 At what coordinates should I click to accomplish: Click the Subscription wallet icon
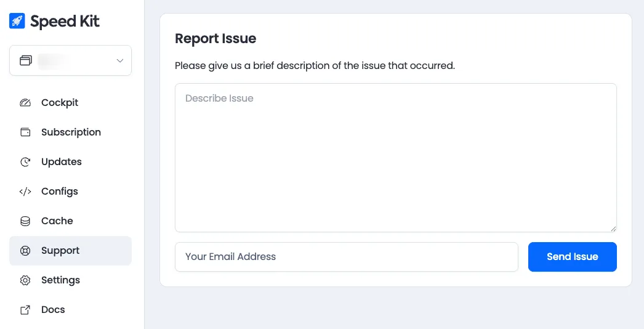[25, 132]
